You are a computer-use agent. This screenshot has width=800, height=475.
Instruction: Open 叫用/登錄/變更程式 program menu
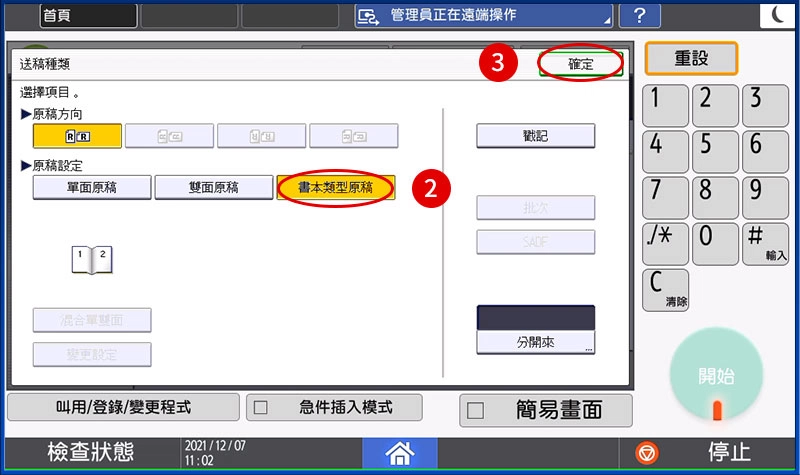123,407
